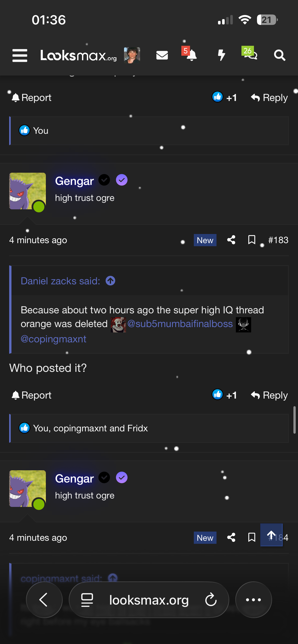Bookmark post #183

point(252,240)
